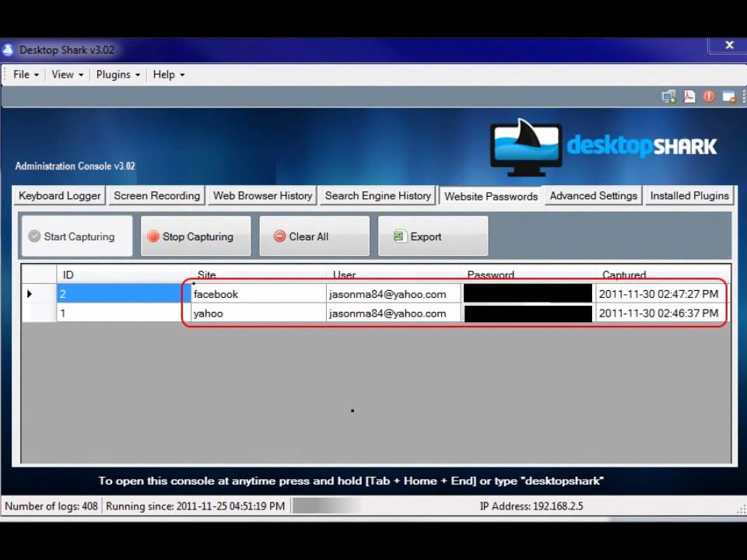The height and width of the screenshot is (560, 747).
Task: Click the toolbar overflow grip
Action: (x=743, y=96)
